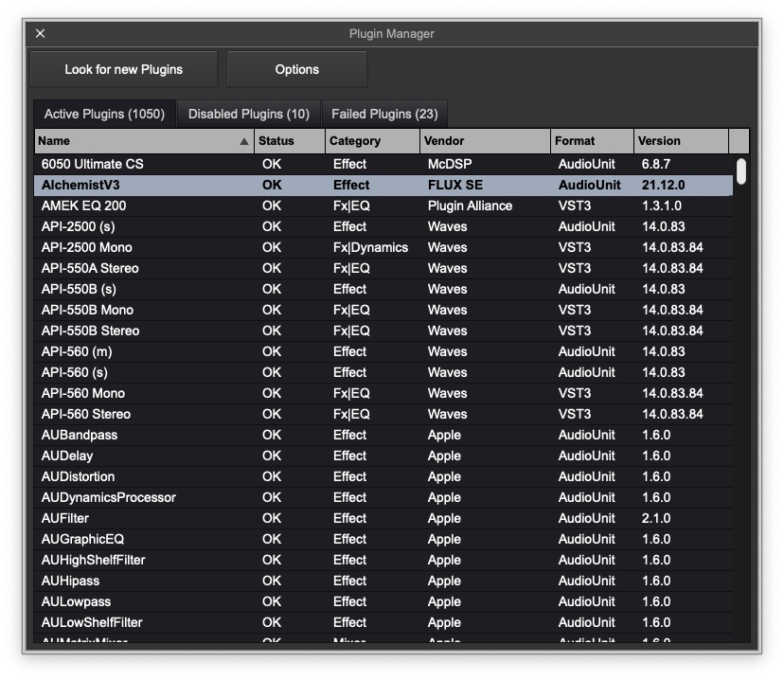Select the Active Plugins tab
The height and width of the screenshot is (680, 784).
click(x=104, y=113)
